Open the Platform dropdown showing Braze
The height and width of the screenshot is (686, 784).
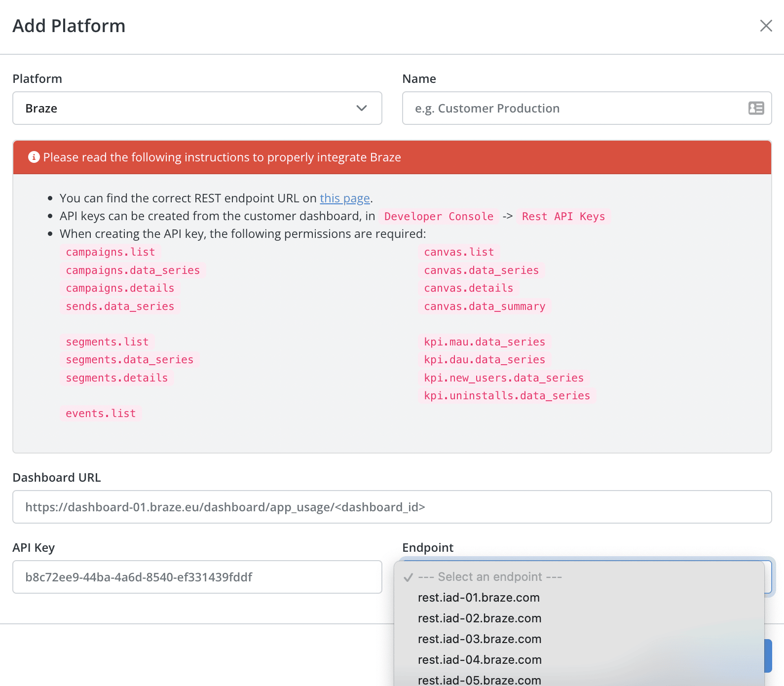[197, 108]
